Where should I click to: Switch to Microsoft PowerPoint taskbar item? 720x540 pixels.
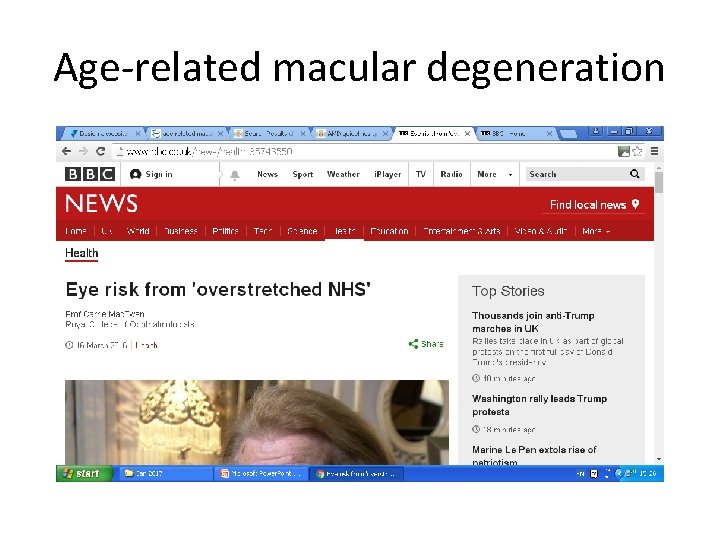click(x=261, y=473)
